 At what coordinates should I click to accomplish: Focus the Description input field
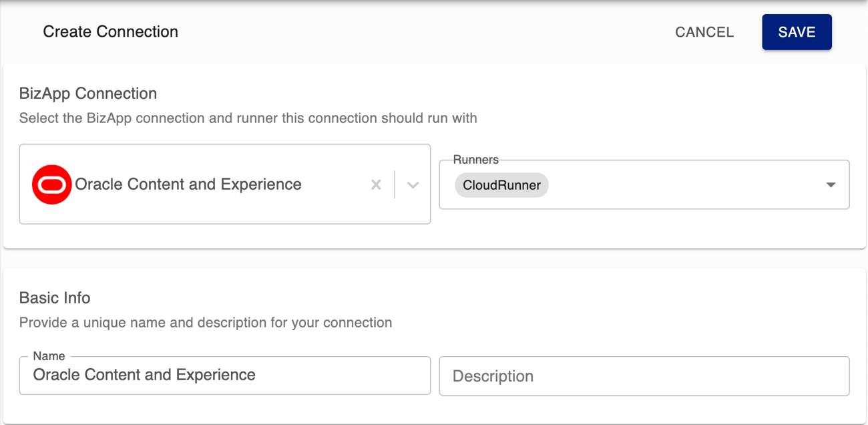click(x=644, y=376)
